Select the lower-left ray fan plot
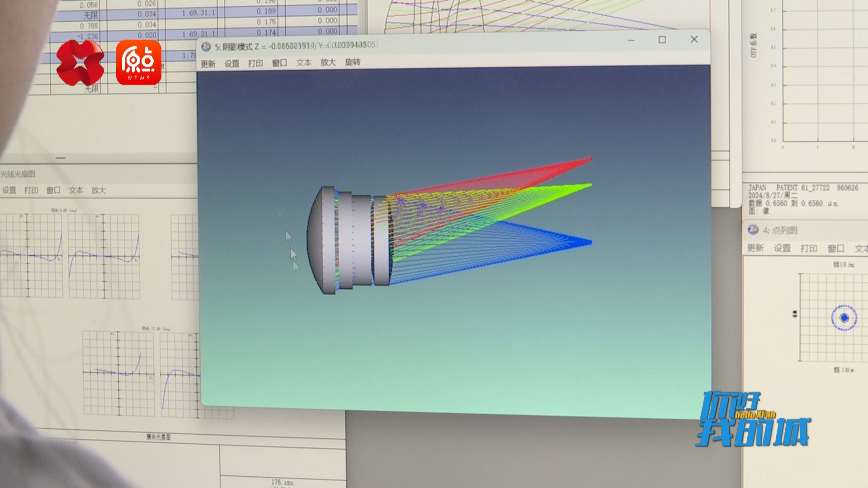Image resolution: width=868 pixels, height=488 pixels. click(118, 373)
